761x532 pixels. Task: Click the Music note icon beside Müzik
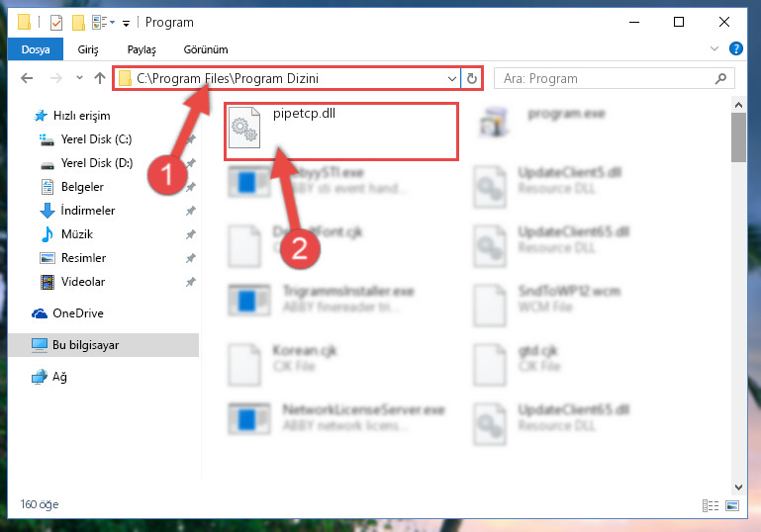48,234
